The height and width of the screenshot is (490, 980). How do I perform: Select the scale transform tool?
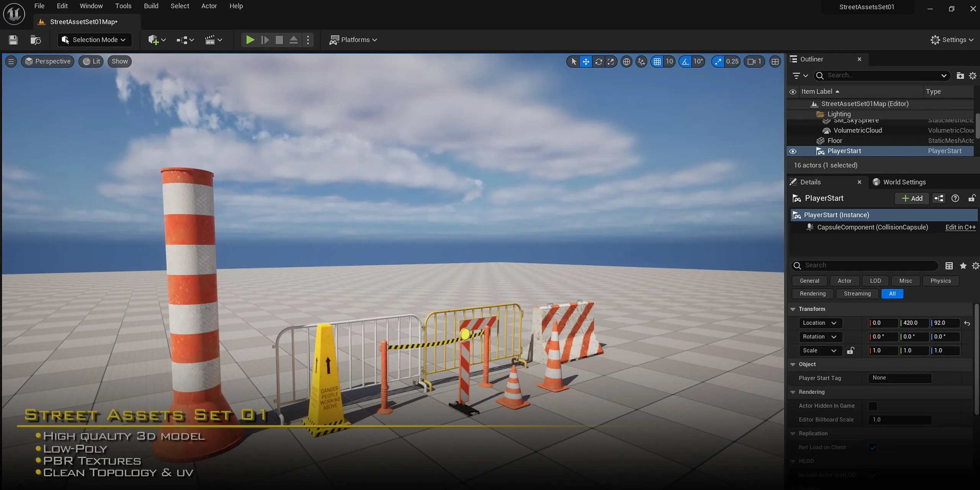[x=611, y=62]
